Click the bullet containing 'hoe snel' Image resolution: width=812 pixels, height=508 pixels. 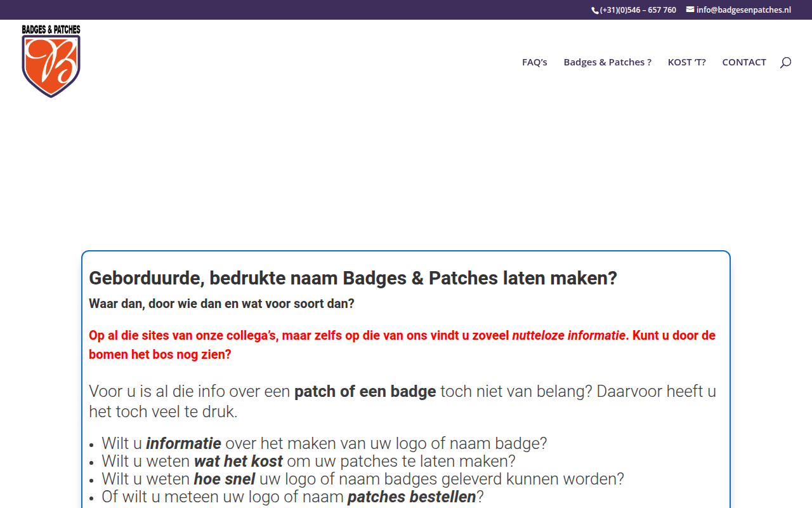[x=363, y=479]
